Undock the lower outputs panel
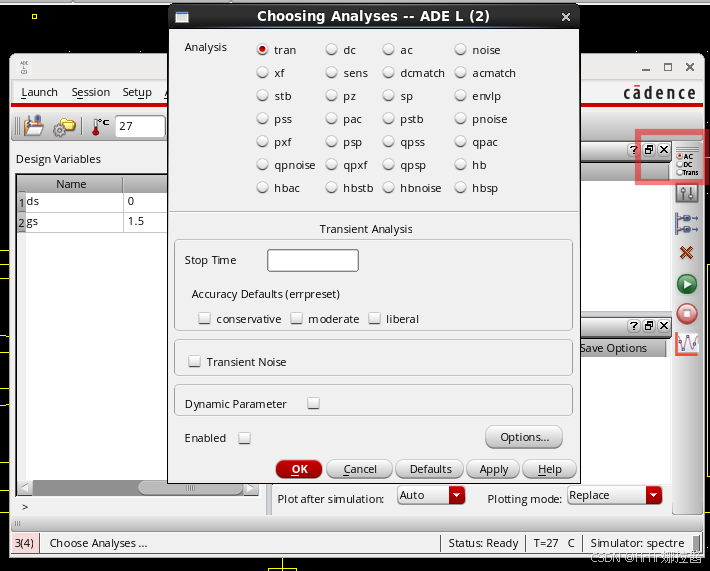The width and height of the screenshot is (710, 571). click(649, 326)
